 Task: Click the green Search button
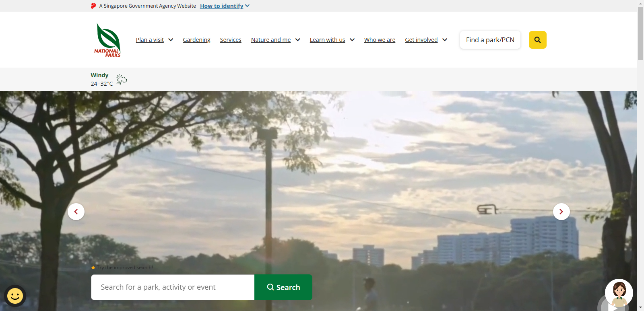(283, 287)
